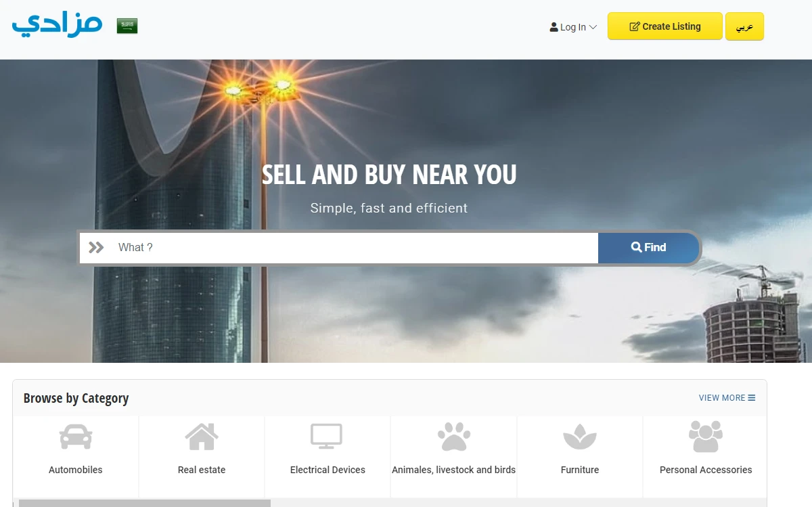Click the double chevron icon in search box
Screen dimensions: 812x507
point(97,248)
